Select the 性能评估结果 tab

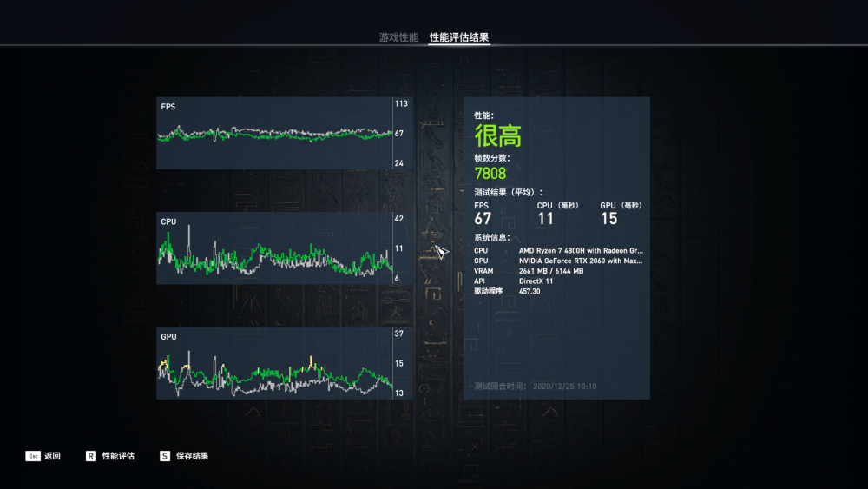[459, 37]
